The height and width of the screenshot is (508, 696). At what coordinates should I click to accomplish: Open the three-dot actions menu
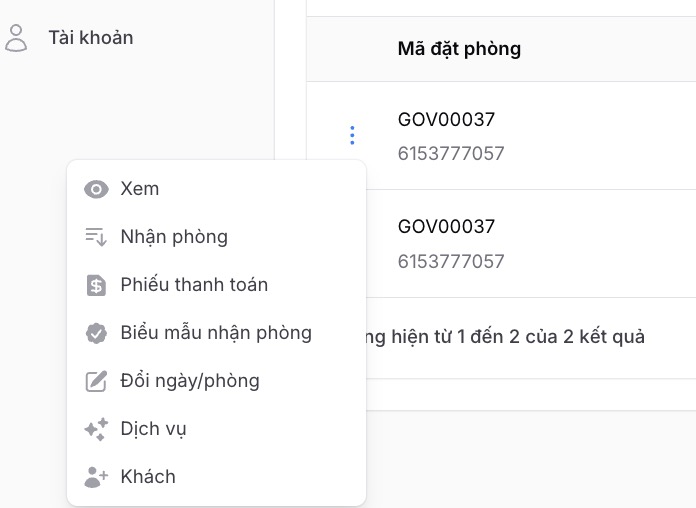click(x=352, y=135)
